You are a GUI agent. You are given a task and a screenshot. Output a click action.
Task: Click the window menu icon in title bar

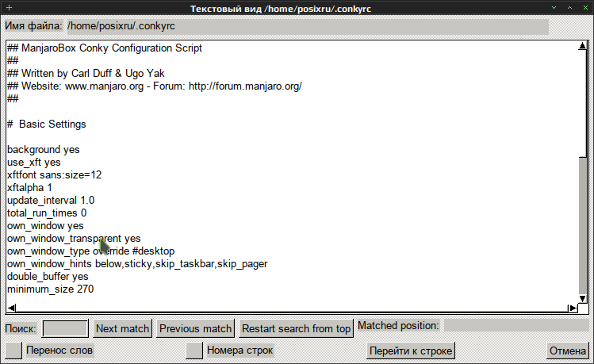[7, 8]
